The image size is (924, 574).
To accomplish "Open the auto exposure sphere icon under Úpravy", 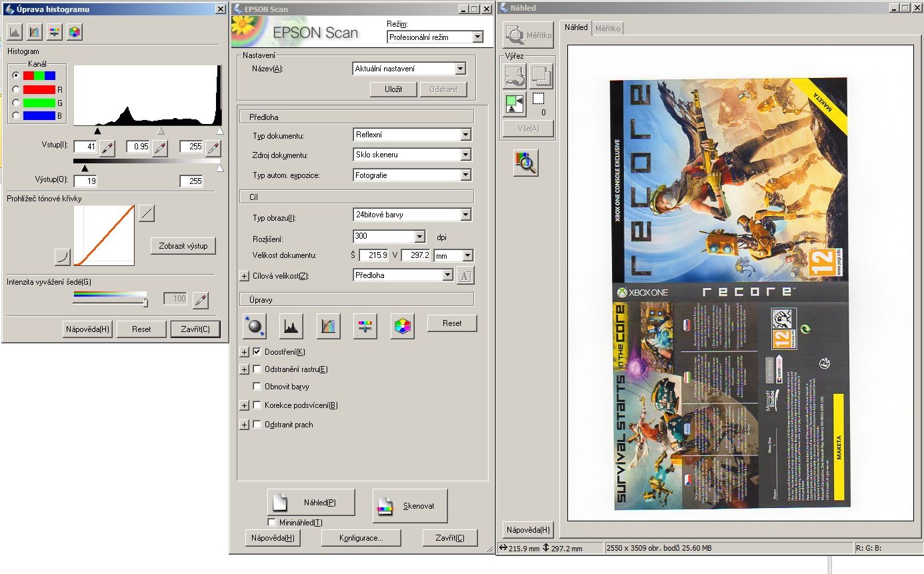I will click(x=254, y=325).
